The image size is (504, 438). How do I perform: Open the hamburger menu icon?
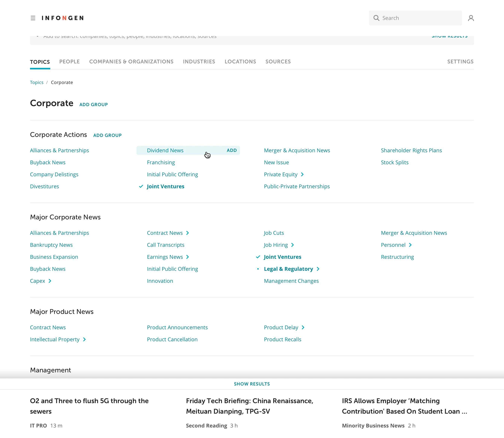pos(33,18)
